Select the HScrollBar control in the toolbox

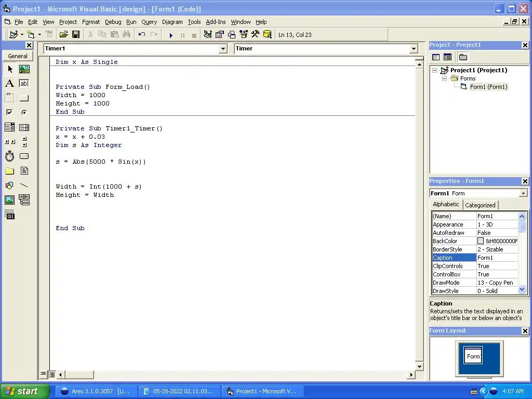pos(10,142)
